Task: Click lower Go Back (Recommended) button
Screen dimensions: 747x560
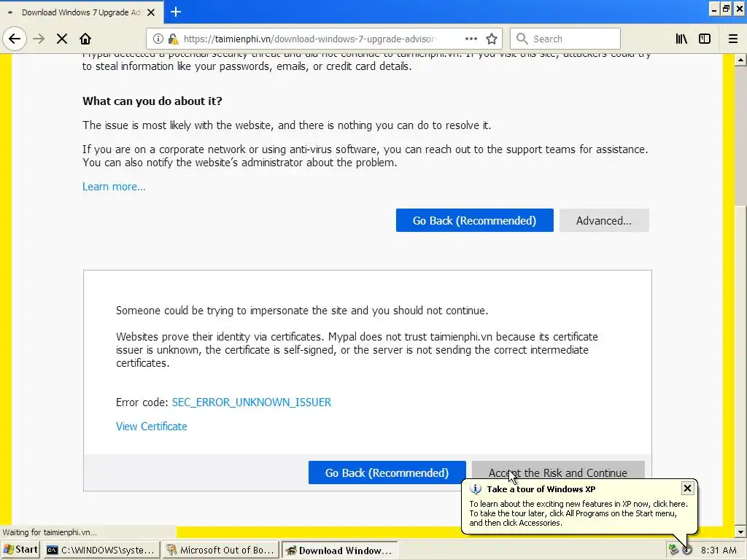Action: pos(387,472)
